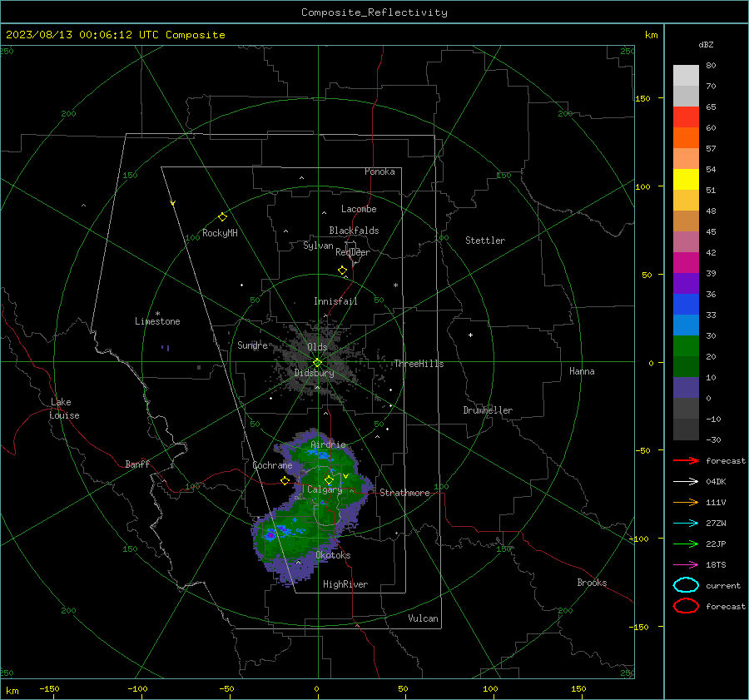
Task: Click the magenta storm core southwest of Calgary
Action: [x=270, y=535]
